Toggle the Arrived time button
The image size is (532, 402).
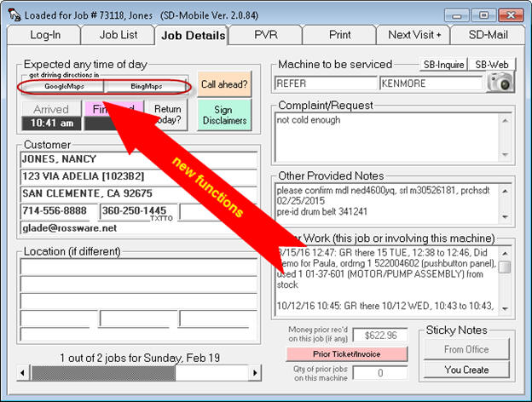50,116
